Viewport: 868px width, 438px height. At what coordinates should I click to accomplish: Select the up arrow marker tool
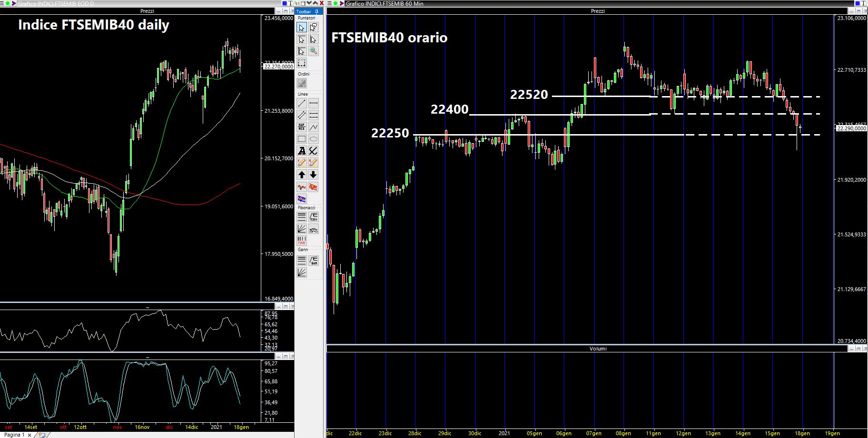click(x=302, y=175)
